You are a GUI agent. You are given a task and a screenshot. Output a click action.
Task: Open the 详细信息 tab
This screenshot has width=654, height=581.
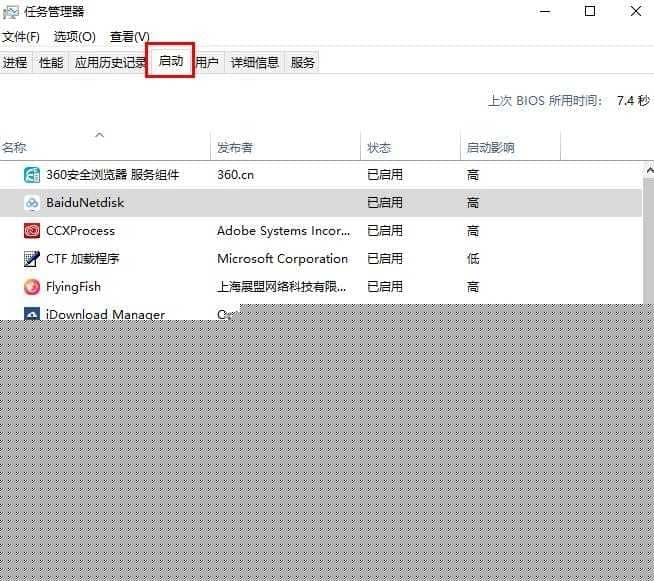[255, 63]
